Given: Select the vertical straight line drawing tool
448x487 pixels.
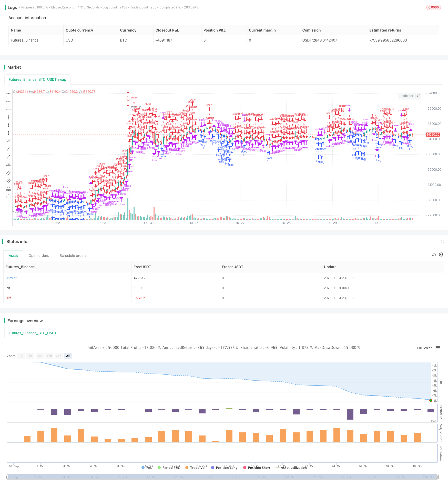Looking at the screenshot, I should click(x=8, y=117).
